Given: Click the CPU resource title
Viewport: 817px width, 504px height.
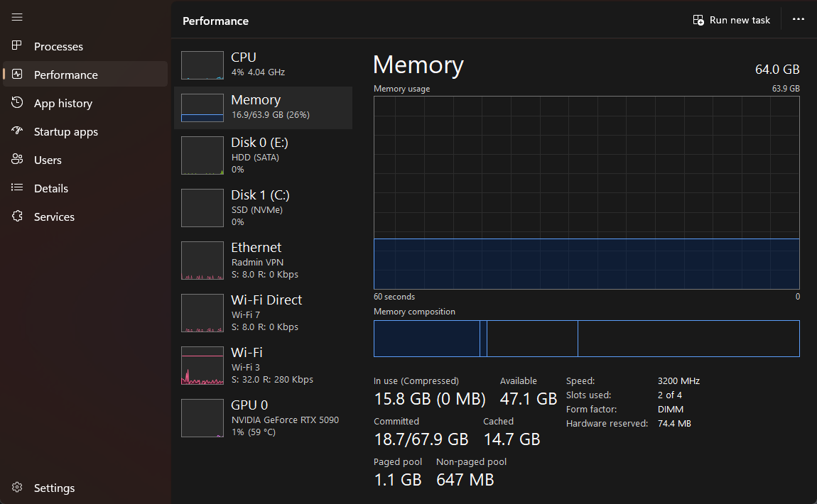Looking at the screenshot, I should click(x=244, y=57).
